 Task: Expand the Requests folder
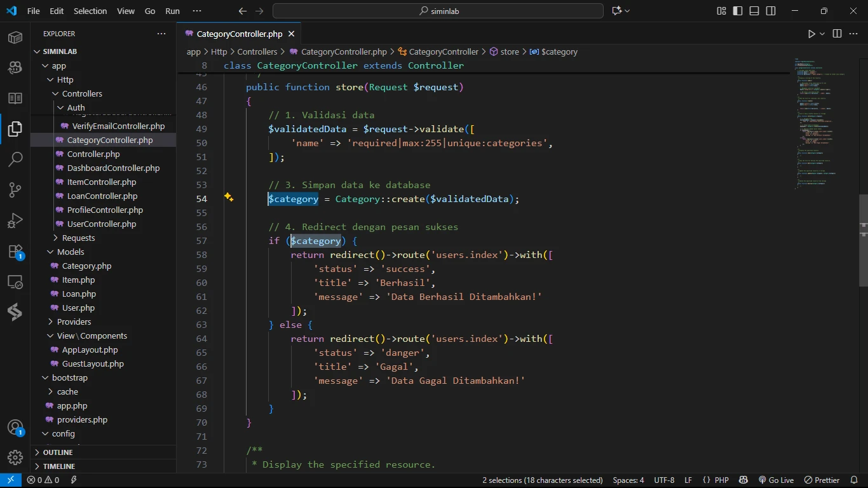click(78, 238)
